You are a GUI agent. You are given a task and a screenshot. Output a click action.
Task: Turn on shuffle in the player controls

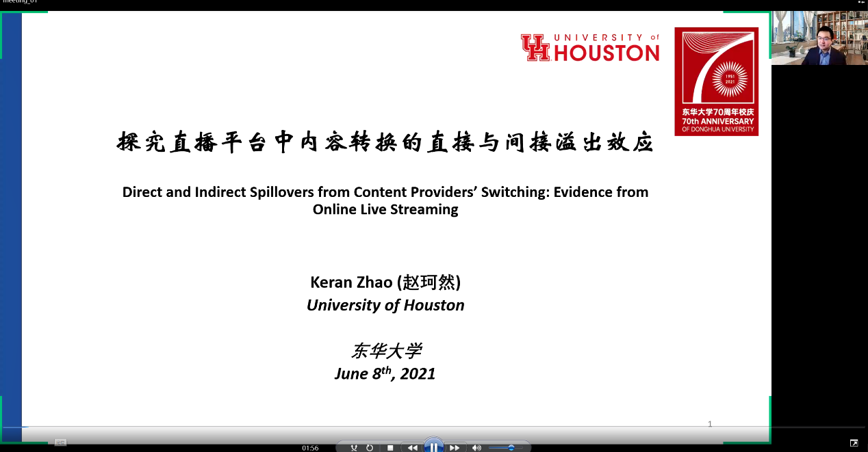[x=354, y=448]
